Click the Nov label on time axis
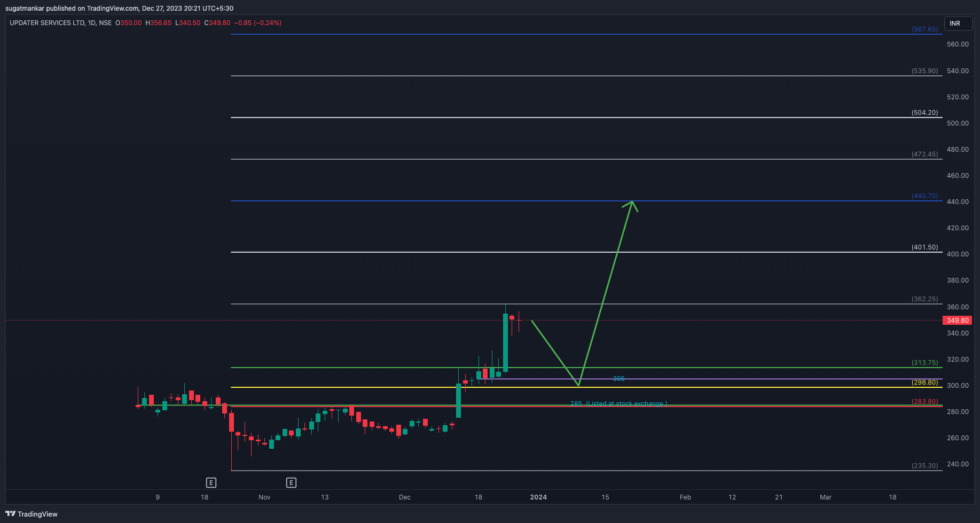This screenshot has height=523, width=980. [x=264, y=497]
